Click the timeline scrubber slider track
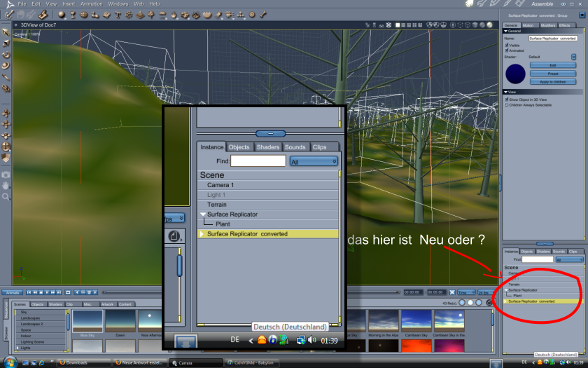The image size is (588, 368). 251,292
